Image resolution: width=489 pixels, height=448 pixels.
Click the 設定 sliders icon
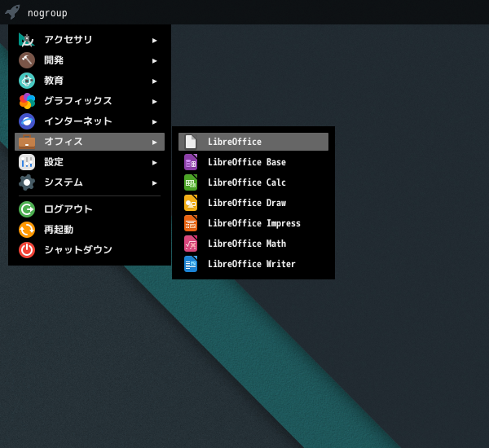27,162
